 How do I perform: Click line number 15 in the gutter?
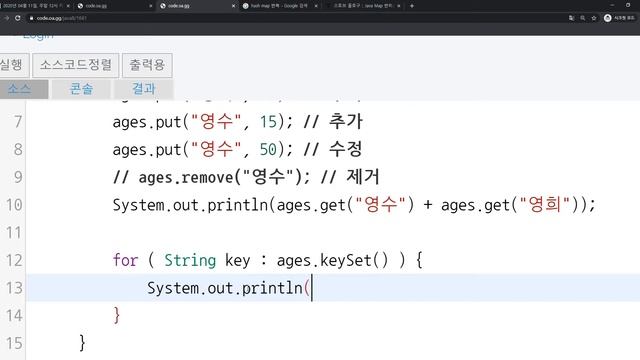[x=14, y=344]
